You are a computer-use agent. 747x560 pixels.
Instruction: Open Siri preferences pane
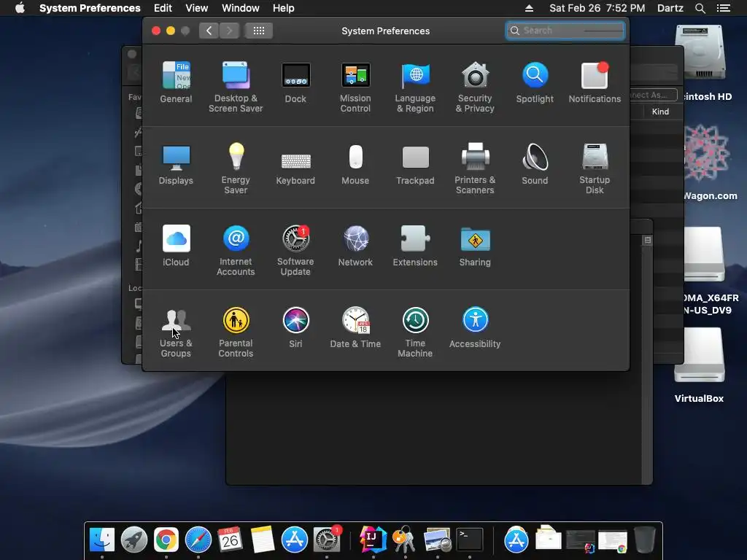point(295,327)
